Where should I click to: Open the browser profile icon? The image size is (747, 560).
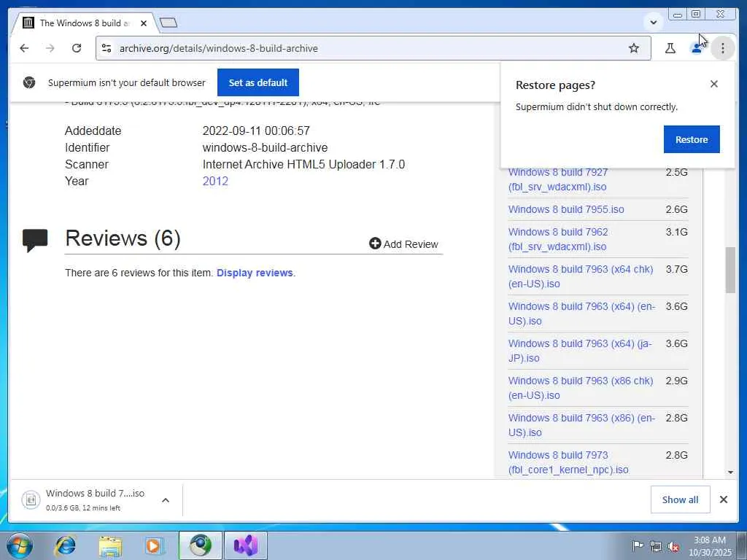tap(696, 48)
